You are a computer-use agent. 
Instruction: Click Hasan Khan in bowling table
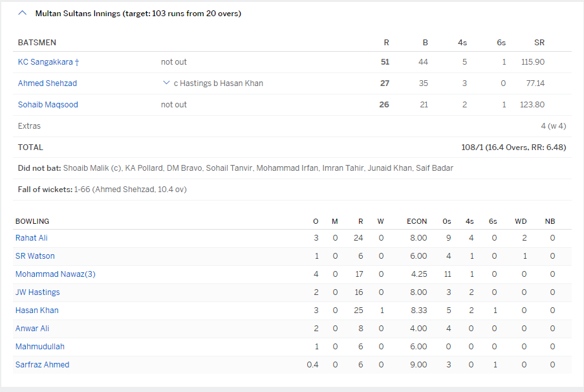pyautogui.click(x=37, y=310)
